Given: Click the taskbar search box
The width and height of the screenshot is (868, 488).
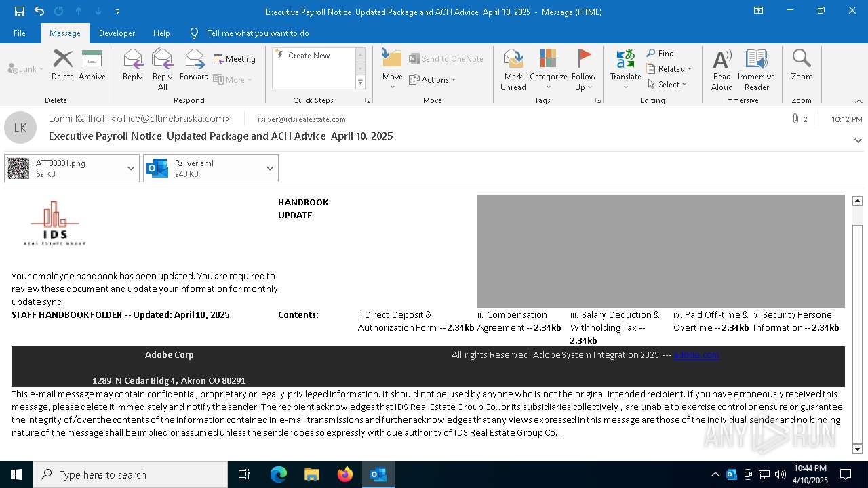Looking at the screenshot, I should 130,474.
